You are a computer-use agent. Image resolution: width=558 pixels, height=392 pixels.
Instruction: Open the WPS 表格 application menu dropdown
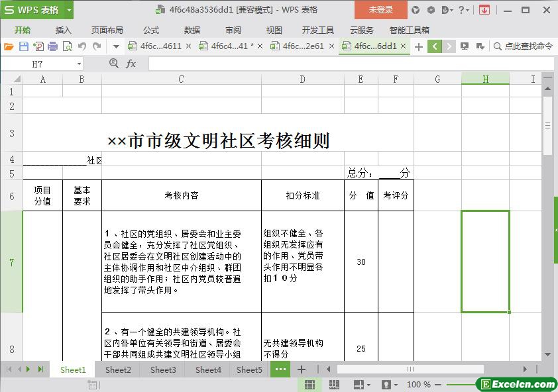click(69, 10)
